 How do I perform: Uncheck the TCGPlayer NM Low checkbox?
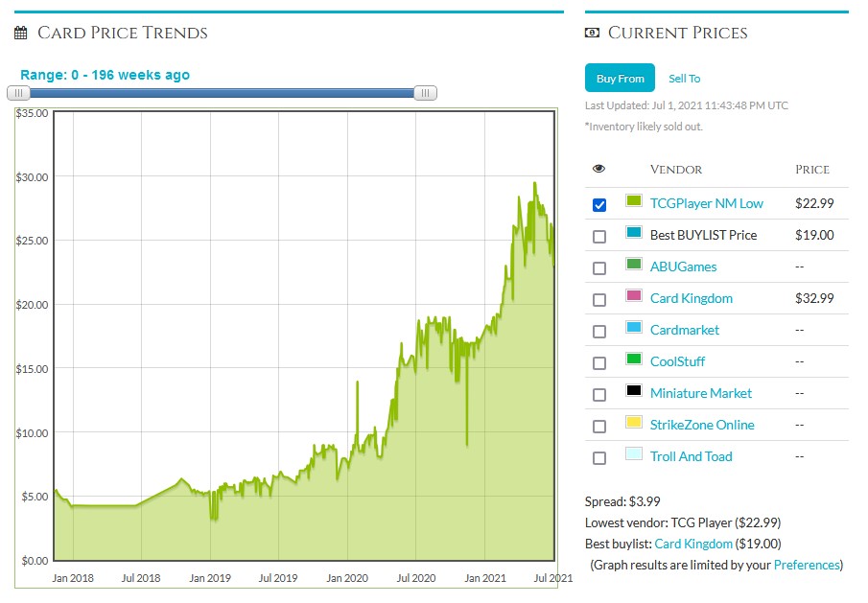(598, 205)
